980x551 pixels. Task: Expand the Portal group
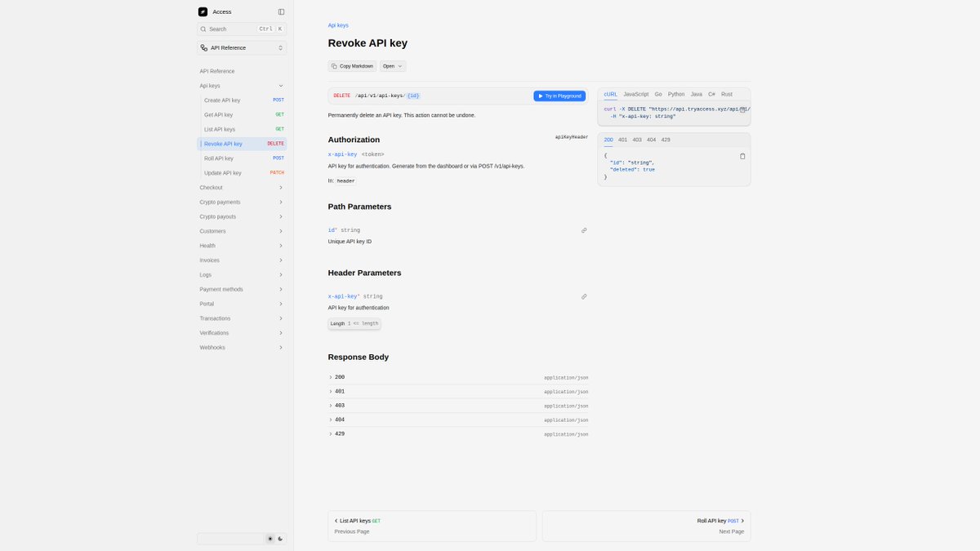click(x=242, y=304)
